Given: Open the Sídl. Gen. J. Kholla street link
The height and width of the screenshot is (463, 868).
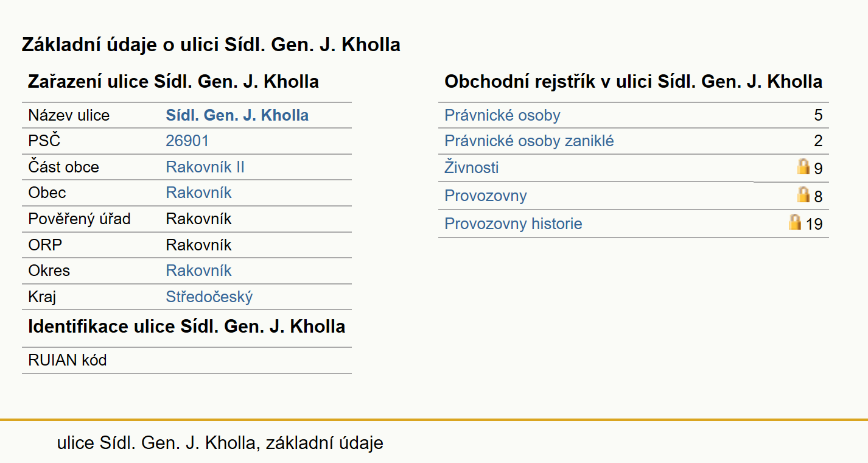Looking at the screenshot, I should 237,115.
